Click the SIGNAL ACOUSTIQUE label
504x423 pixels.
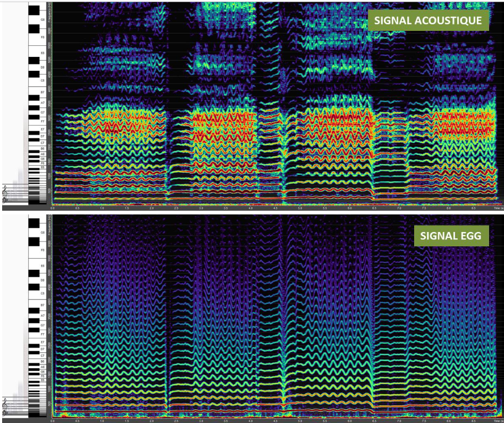pyautogui.click(x=429, y=21)
